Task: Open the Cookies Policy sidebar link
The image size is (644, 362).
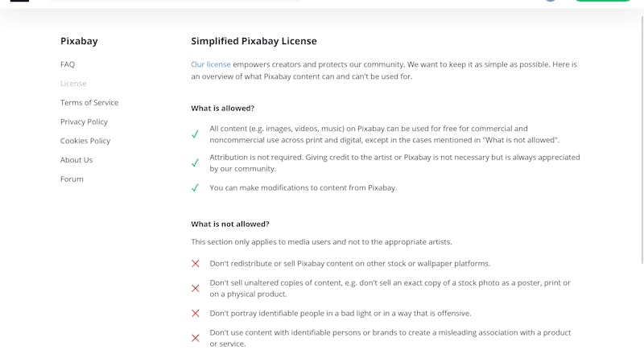Action: (x=85, y=141)
